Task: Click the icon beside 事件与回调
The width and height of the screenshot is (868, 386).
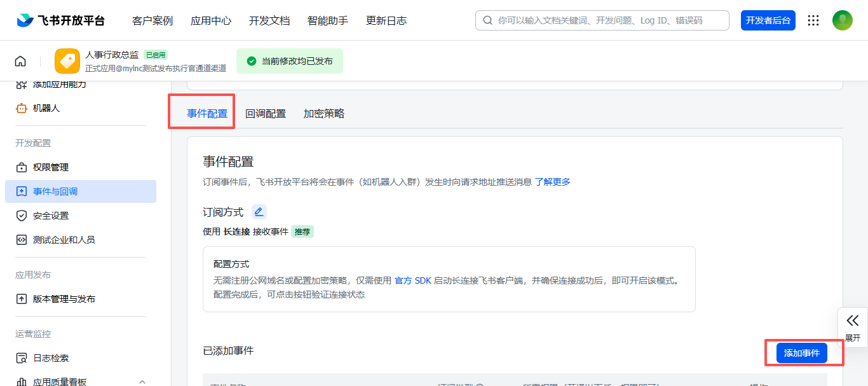Action: [x=22, y=191]
